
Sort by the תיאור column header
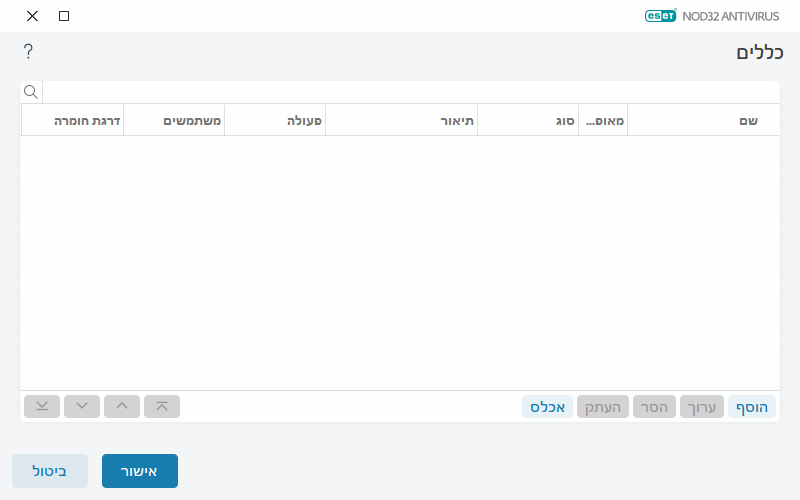click(x=401, y=120)
